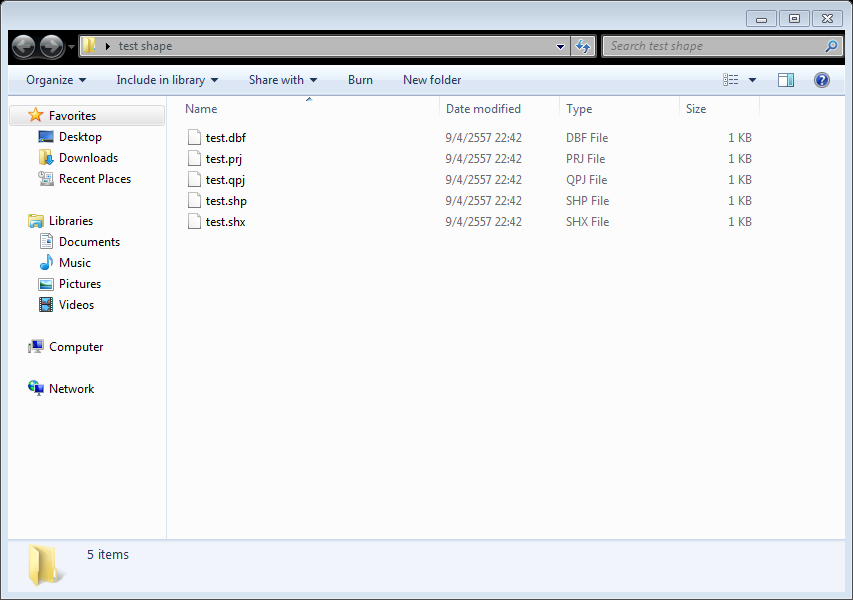This screenshot has width=853, height=600.
Task: Click the Libraries icon
Action: [36, 221]
